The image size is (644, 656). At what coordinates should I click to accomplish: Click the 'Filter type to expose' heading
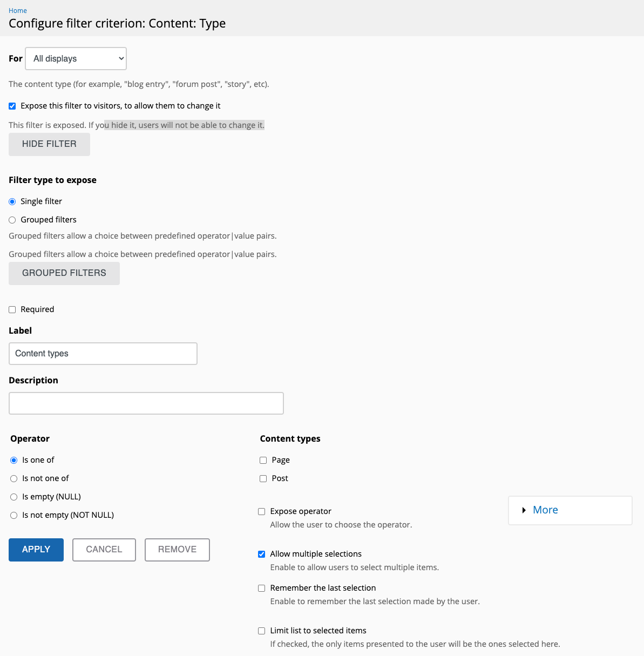52,180
